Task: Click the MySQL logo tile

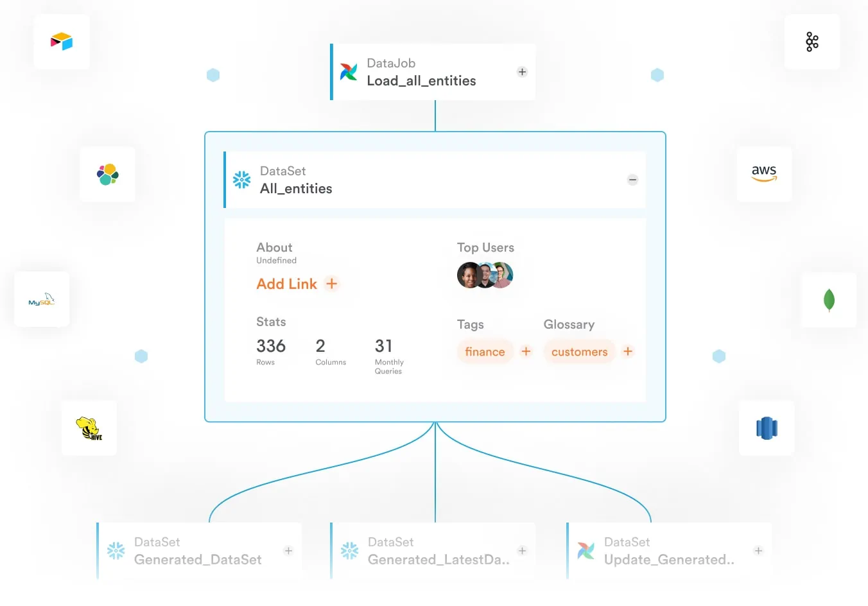Action: pyautogui.click(x=42, y=300)
